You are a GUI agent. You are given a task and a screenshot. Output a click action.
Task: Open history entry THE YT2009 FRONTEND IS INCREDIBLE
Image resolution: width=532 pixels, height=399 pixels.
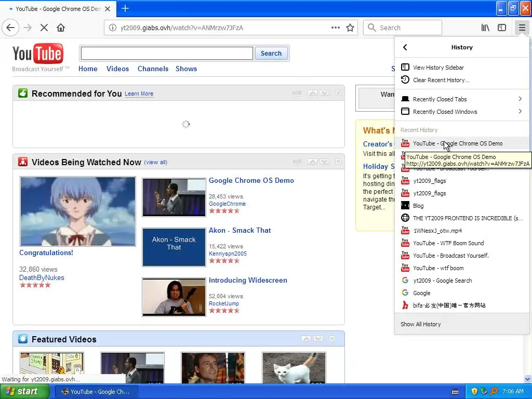point(462,218)
